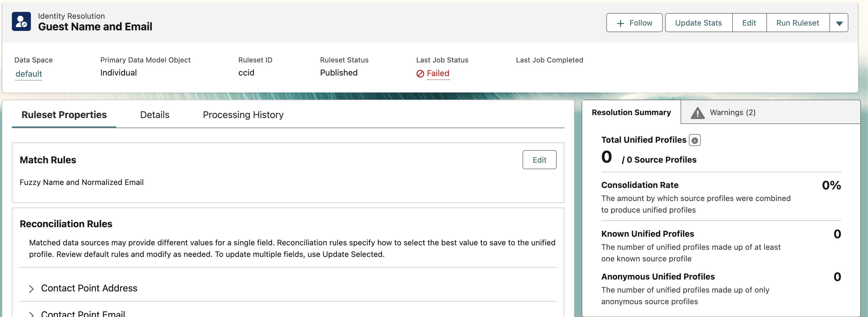Image resolution: width=868 pixels, height=317 pixels.
Task: Click the Total Unified Profiles info icon
Action: tap(695, 140)
